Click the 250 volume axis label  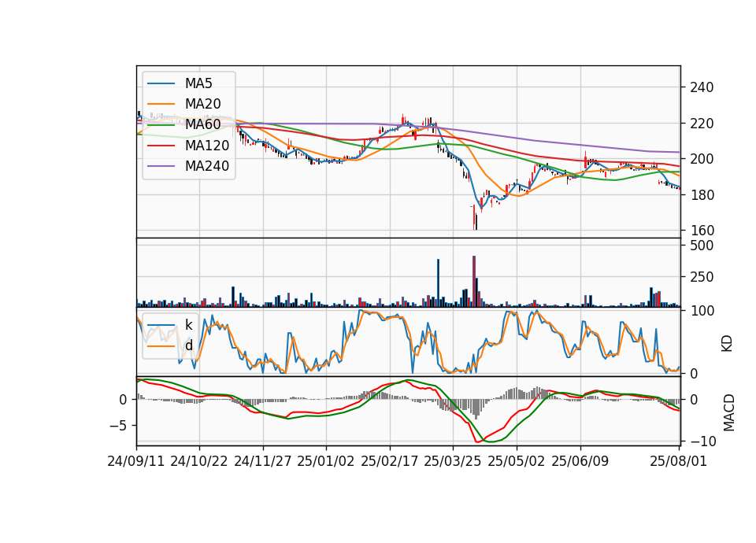tap(702, 278)
